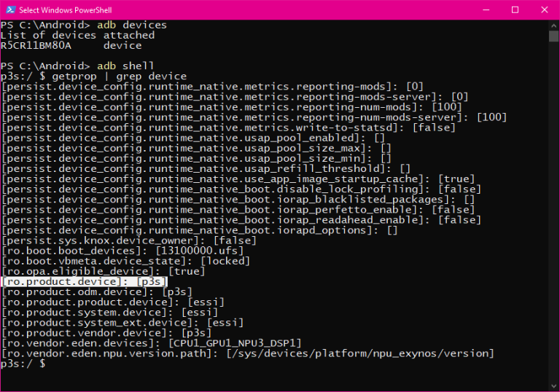This screenshot has height=392, width=560.
Task: Click the 'Select Windows PowerShell' title text
Action: tap(66, 10)
